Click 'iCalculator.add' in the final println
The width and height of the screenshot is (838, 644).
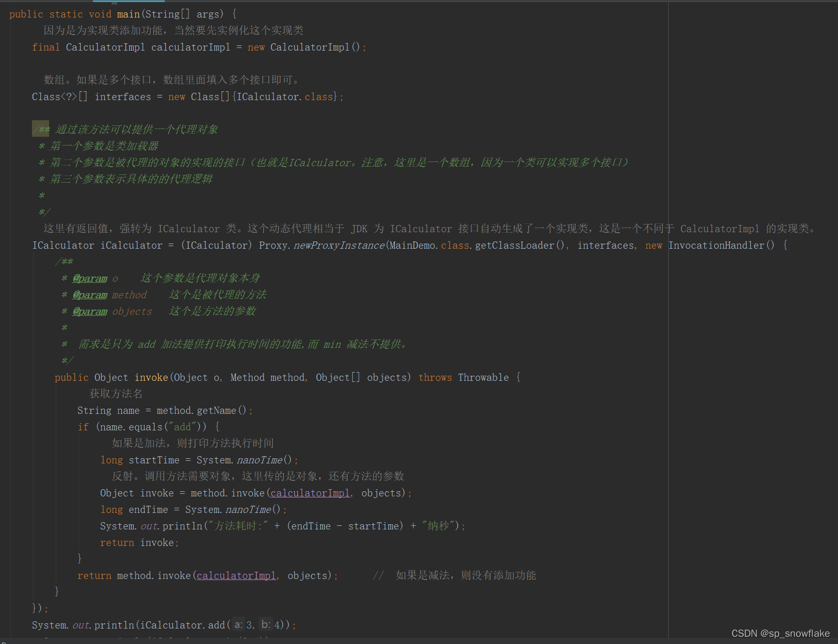tap(183, 625)
